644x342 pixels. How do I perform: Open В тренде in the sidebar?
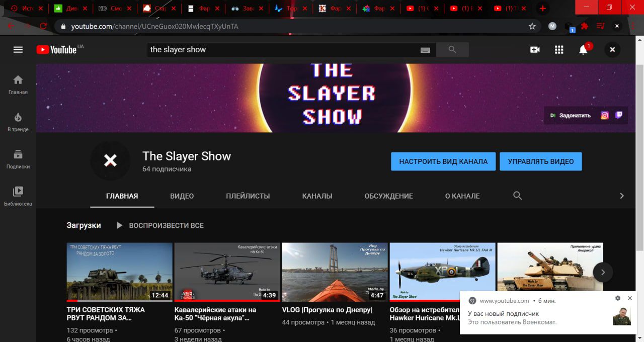pos(18,122)
